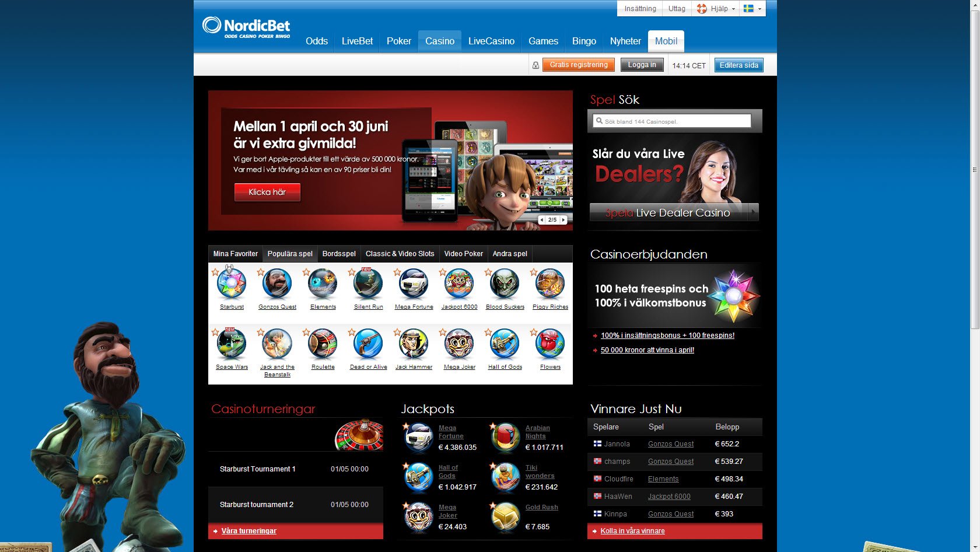Open the Elements game icon

click(x=323, y=284)
